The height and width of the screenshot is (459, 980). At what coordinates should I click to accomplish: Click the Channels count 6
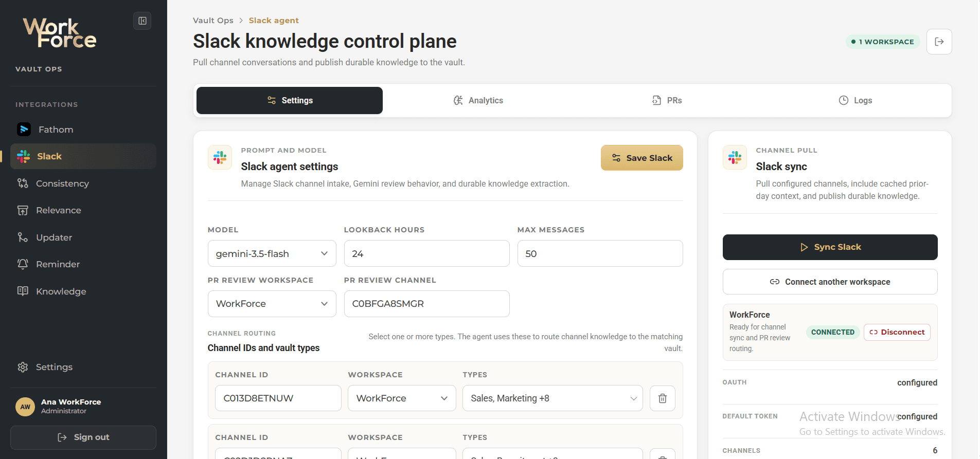click(935, 450)
